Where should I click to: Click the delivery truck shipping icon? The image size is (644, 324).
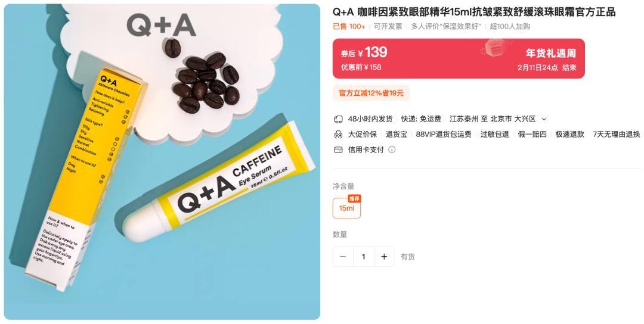tap(338, 119)
